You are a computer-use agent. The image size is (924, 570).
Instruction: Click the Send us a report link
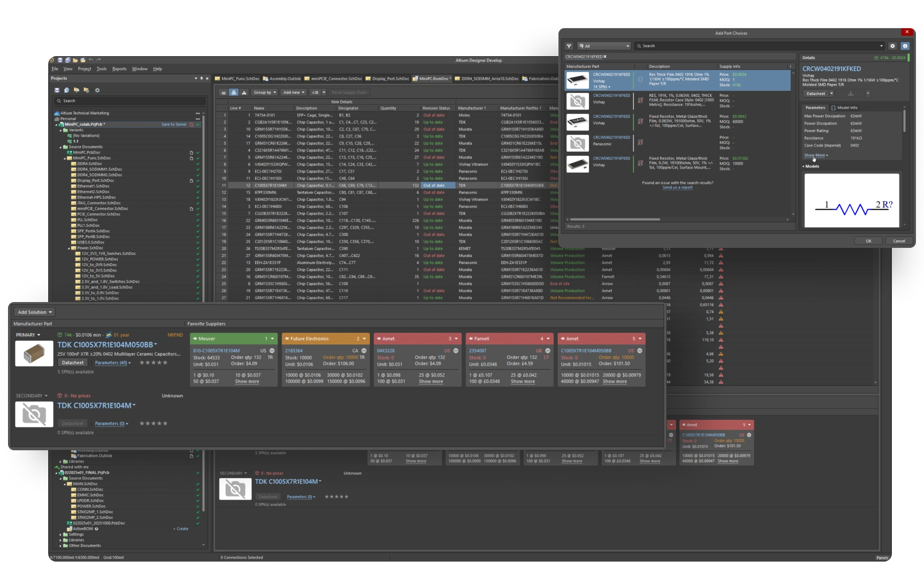point(677,188)
